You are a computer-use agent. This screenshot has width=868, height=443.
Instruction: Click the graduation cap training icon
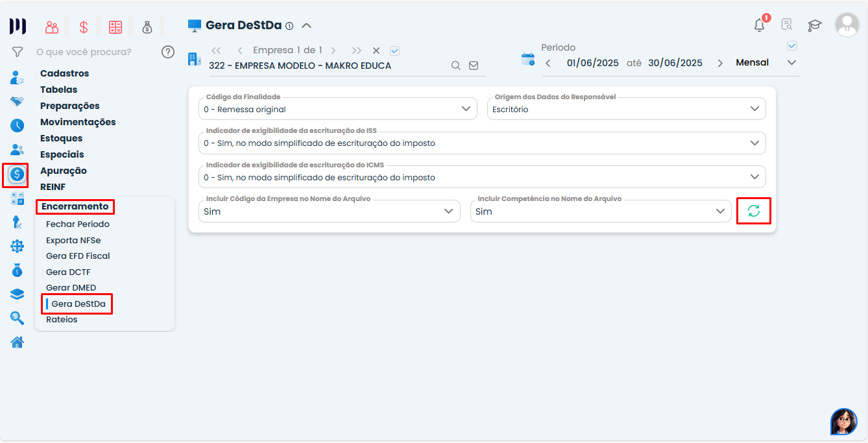click(814, 25)
